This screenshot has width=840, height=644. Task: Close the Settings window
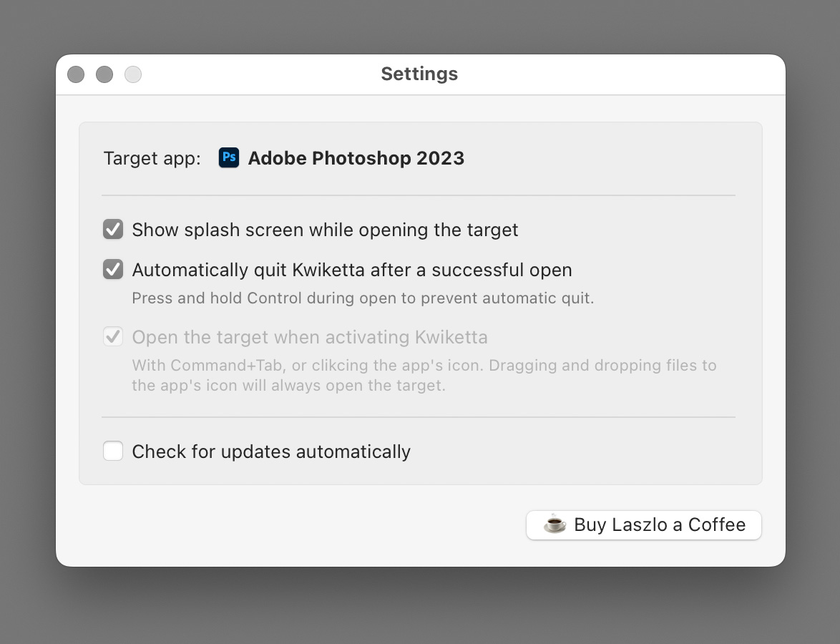coord(76,74)
